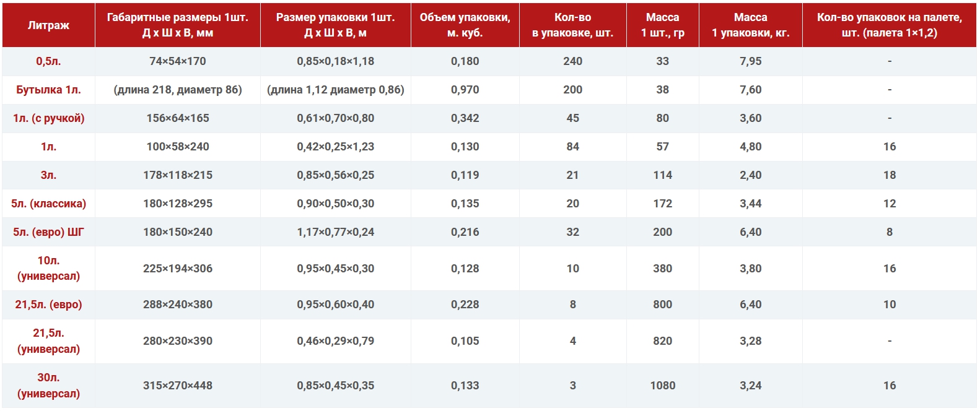
Task: Click the 1л. (с ручкой) row label
Action: (x=48, y=118)
